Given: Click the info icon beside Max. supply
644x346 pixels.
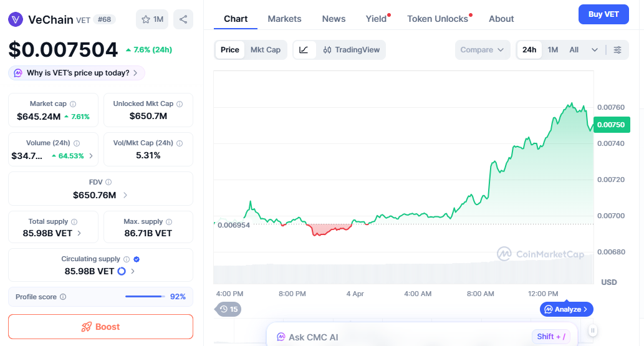Looking at the screenshot, I should [x=169, y=222].
